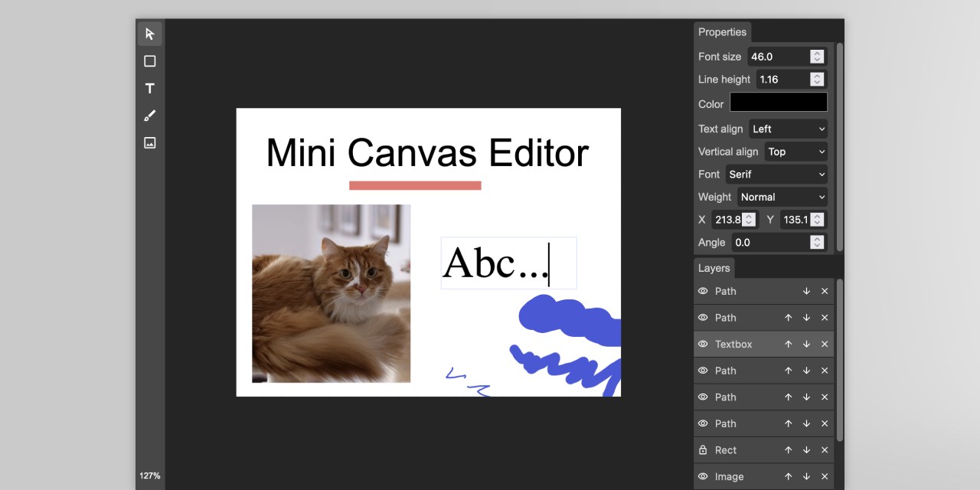The height and width of the screenshot is (490, 980).
Task: Open the Text align dropdown
Action: pyautogui.click(x=788, y=129)
